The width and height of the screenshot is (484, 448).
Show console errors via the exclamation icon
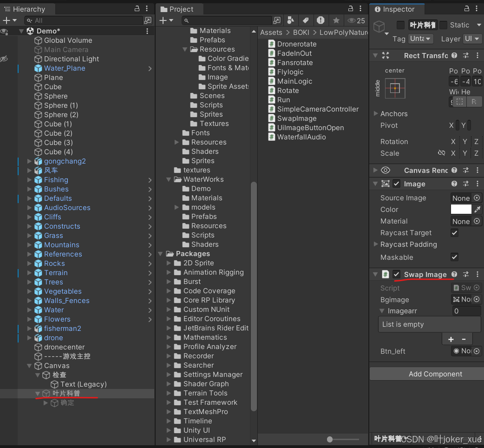click(x=320, y=20)
